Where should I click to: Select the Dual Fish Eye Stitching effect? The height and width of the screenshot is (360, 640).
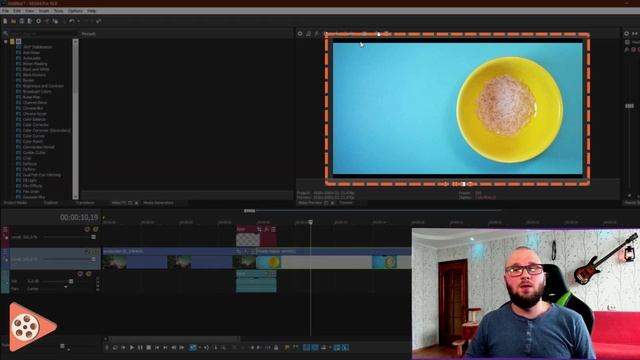click(42, 175)
